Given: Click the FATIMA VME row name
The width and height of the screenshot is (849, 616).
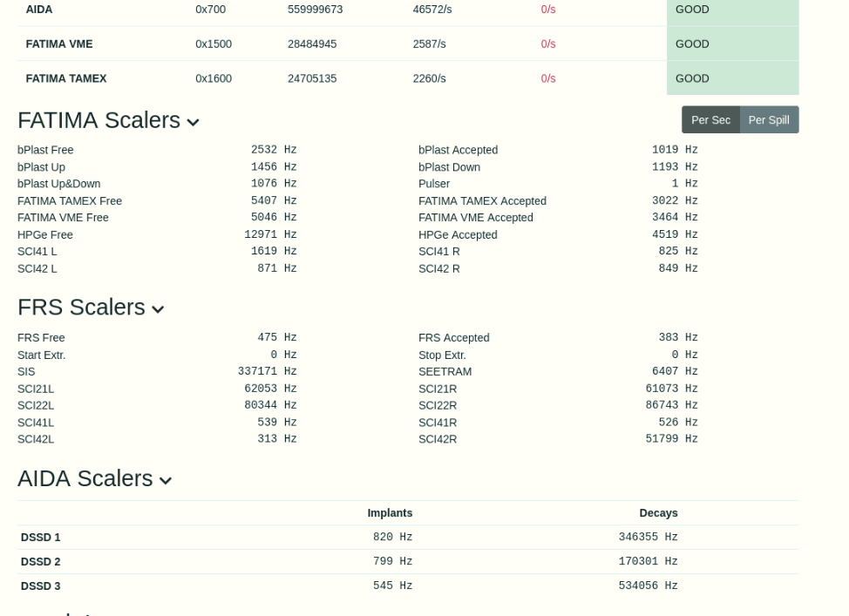Looking at the screenshot, I should (x=59, y=44).
